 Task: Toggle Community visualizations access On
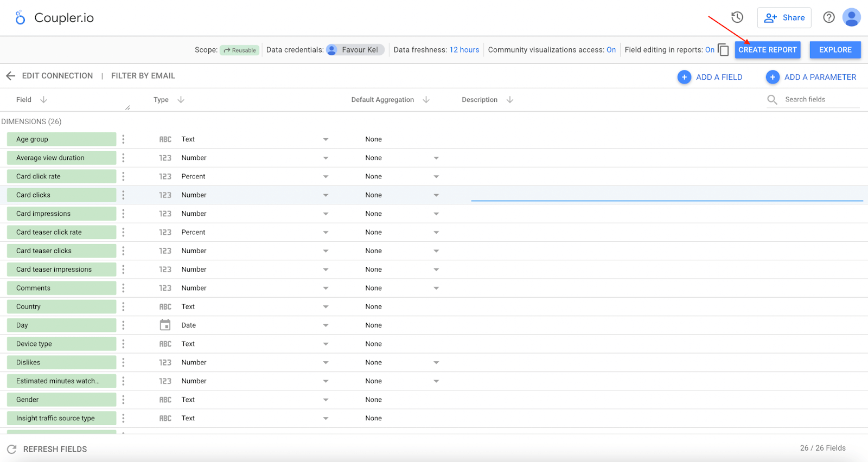point(611,50)
